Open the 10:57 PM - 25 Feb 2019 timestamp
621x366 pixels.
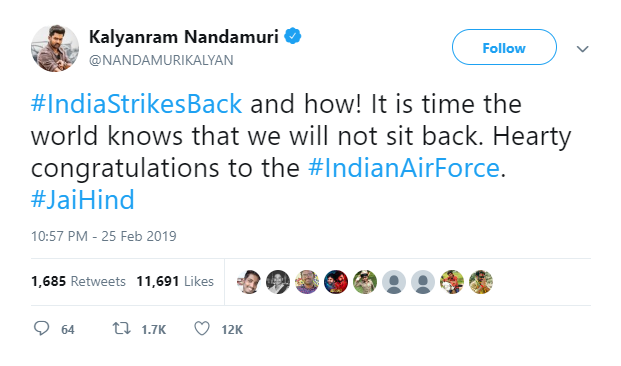click(104, 236)
